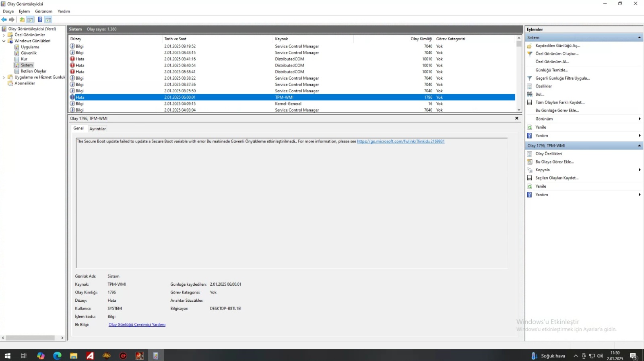This screenshot has width=644, height=361.
Task: Collapse the Sistem section in Eylemler pane
Action: point(639,37)
